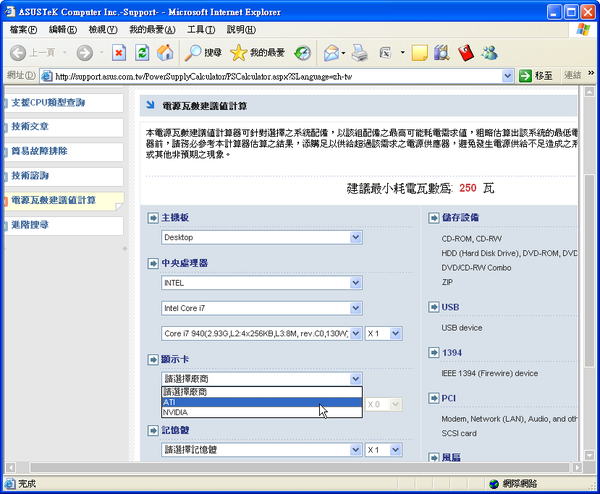Click the Forward arrow toolbar icon
Screen dimensions: 600x494
coord(85,53)
